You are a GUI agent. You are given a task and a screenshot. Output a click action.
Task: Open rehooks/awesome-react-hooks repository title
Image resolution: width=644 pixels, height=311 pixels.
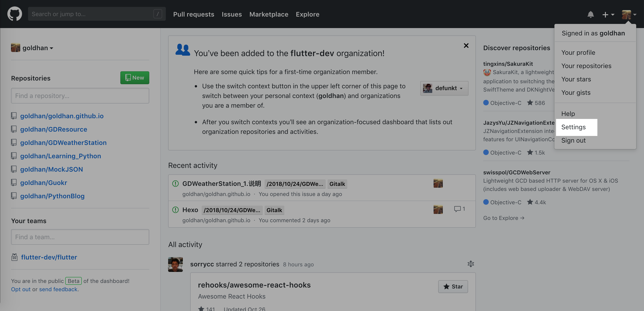(x=254, y=285)
